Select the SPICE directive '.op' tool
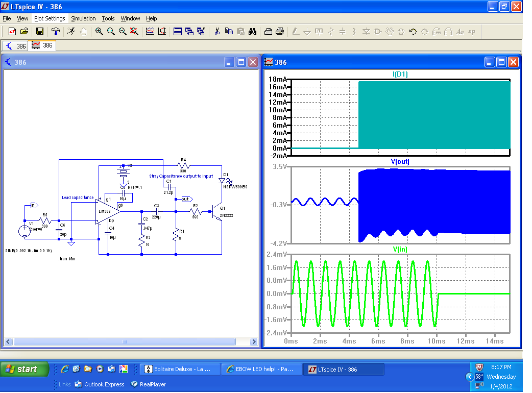This screenshot has height=393, width=532. [x=472, y=32]
